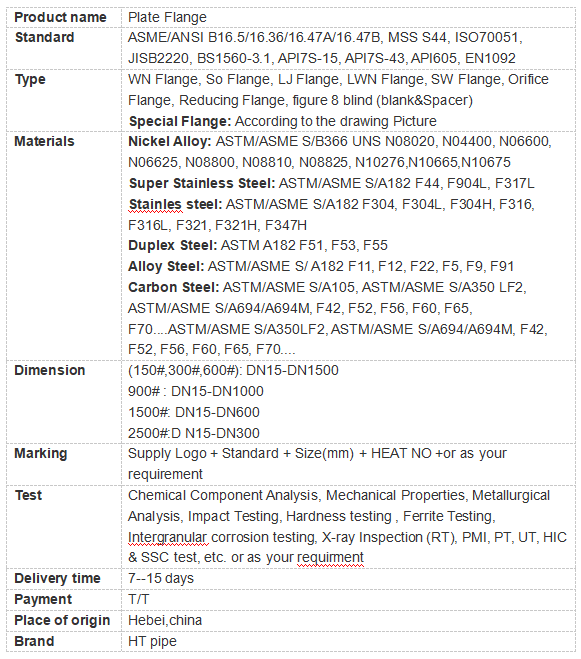This screenshot has width=581, height=659.
Task: Click the underlined word requiment
Action: 330,558
